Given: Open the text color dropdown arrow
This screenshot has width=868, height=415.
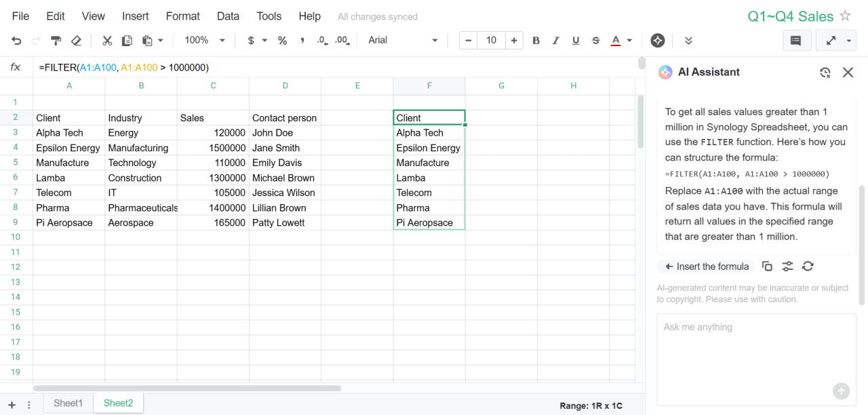Looking at the screenshot, I should point(629,41).
